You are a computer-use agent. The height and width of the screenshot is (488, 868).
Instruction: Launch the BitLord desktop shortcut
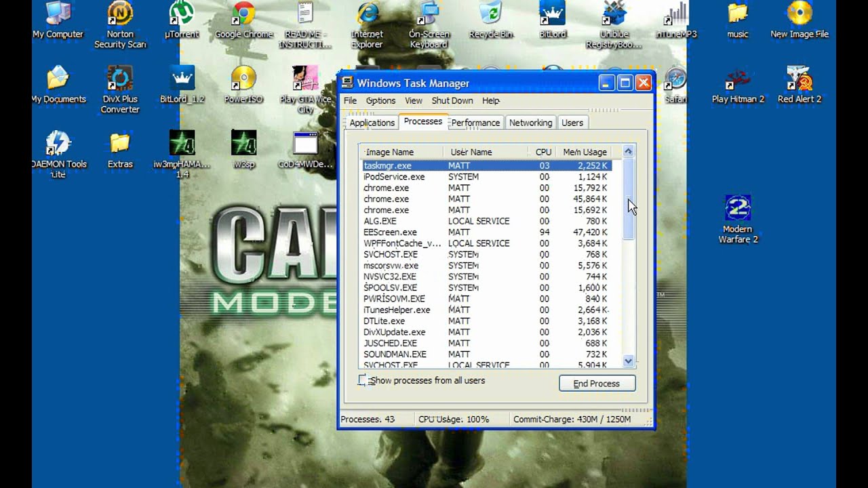tap(553, 20)
